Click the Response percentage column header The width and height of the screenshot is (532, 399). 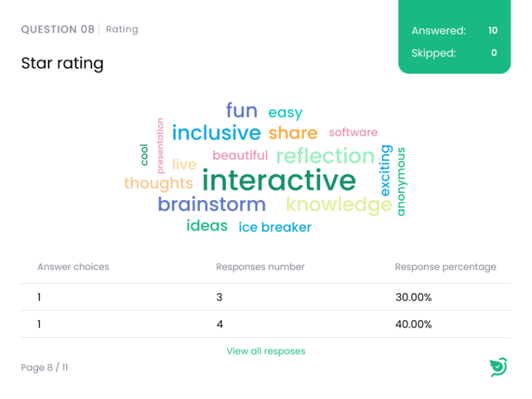tap(445, 267)
